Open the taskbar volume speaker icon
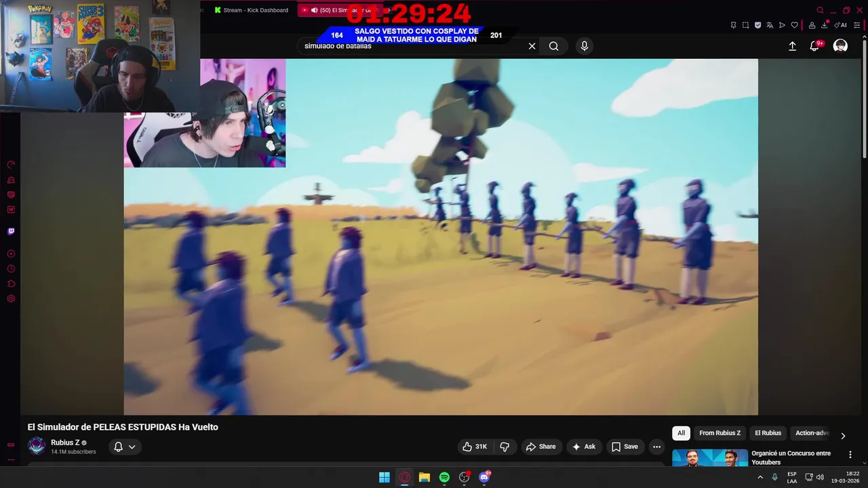This screenshot has width=868, height=488. pos(820,477)
